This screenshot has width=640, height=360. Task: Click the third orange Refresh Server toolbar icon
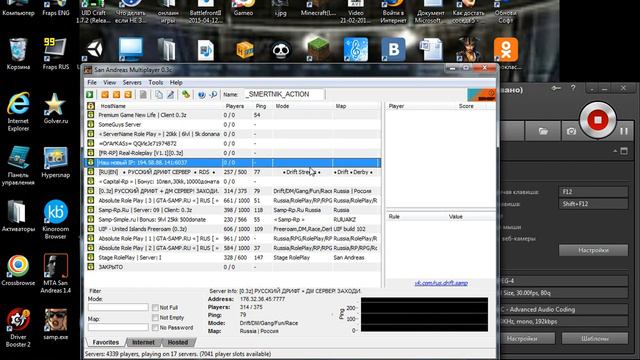click(x=128, y=95)
